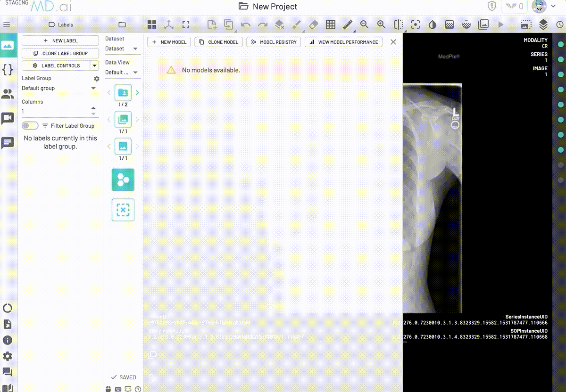Expand the Label Group dropdown
Image resolution: width=566 pixels, height=392 pixels.
click(93, 88)
